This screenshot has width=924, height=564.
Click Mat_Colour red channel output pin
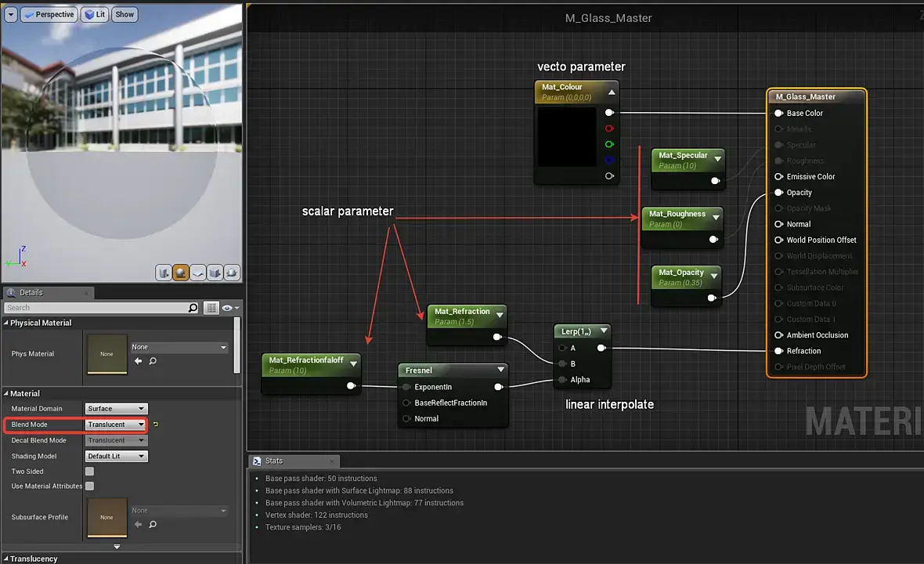[x=609, y=128]
